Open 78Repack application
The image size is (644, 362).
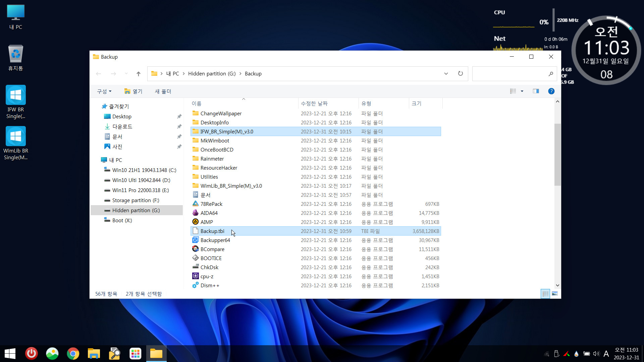[211, 203]
